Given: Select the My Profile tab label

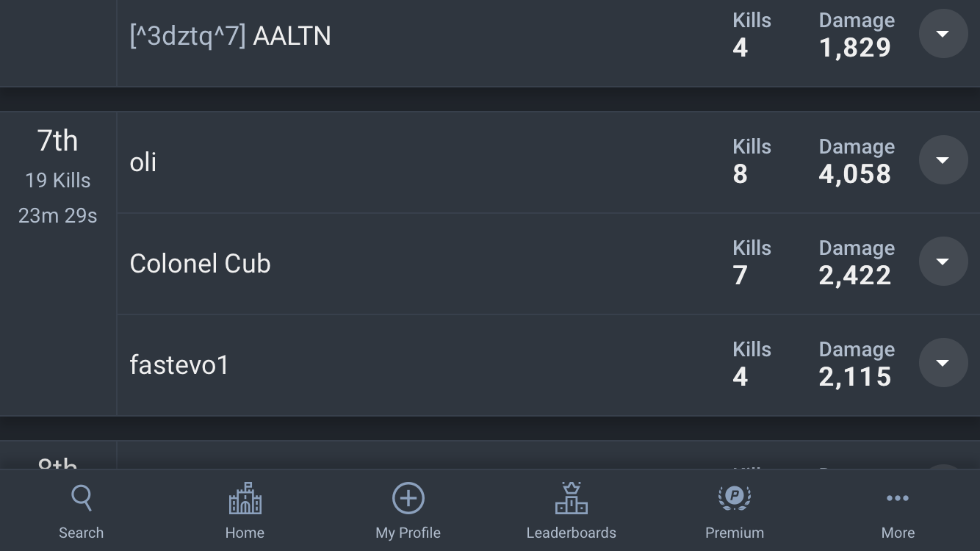Looking at the screenshot, I should (x=408, y=533).
